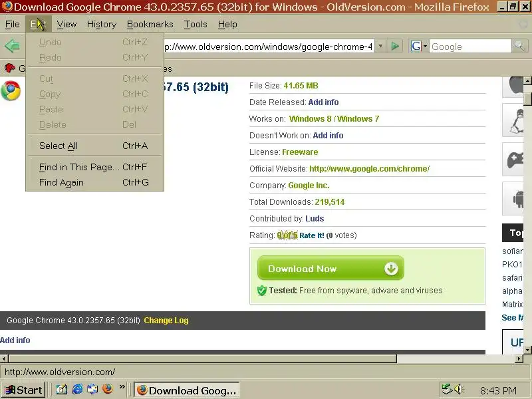This screenshot has width=532, height=399.
Task: Click the Google Chrome logo icon
Action: click(x=11, y=90)
